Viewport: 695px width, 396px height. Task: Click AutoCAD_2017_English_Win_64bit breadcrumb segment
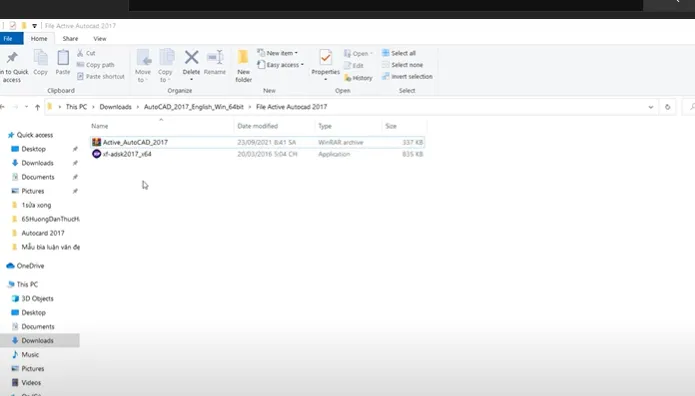click(x=194, y=107)
